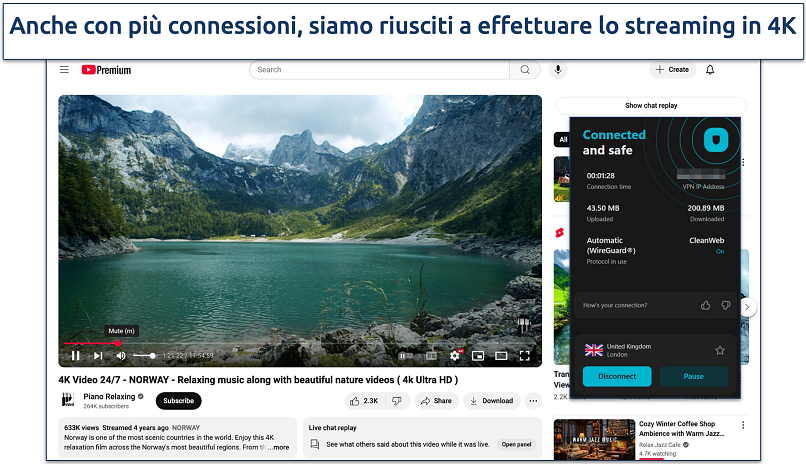Image resolution: width=806 pixels, height=464 pixels.
Task: Click the YouTube search field
Action: (380, 70)
